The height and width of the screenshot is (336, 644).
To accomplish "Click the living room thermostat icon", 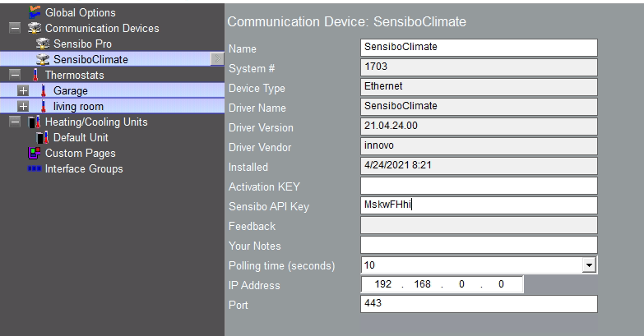I will pyautogui.click(x=44, y=106).
